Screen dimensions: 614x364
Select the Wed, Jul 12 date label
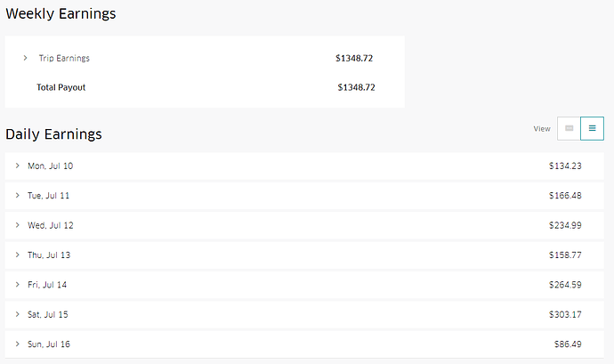[x=51, y=225]
